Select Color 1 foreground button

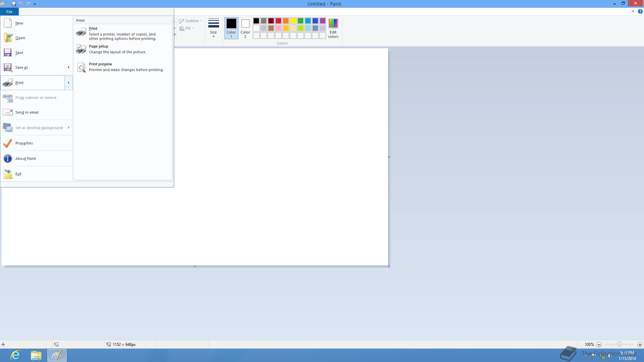[x=231, y=28]
